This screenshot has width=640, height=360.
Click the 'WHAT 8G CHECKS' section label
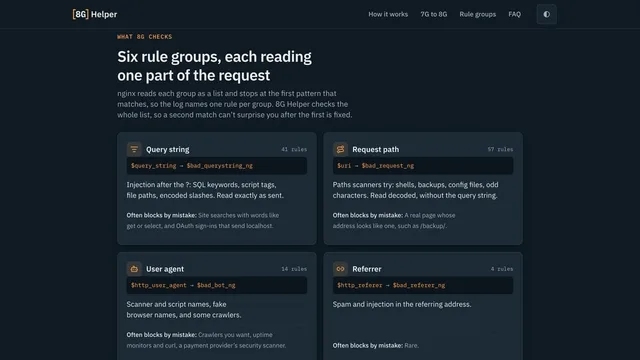click(144, 37)
